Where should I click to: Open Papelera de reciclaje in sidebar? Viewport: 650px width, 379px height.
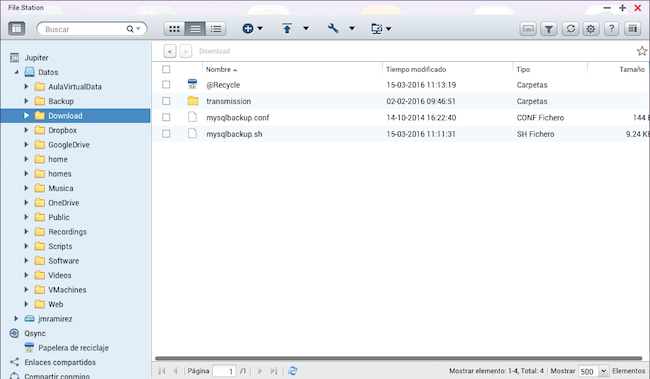click(73, 348)
